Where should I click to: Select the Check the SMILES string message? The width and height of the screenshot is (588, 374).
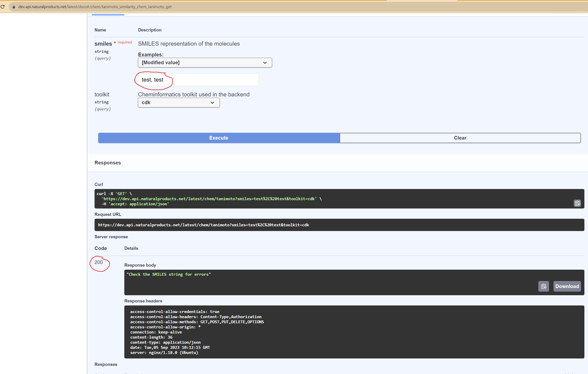tap(168, 274)
